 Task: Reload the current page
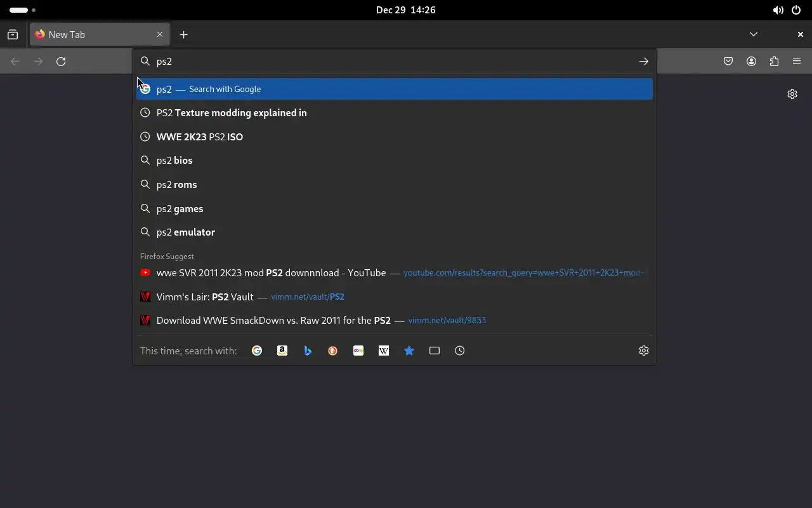click(x=61, y=62)
